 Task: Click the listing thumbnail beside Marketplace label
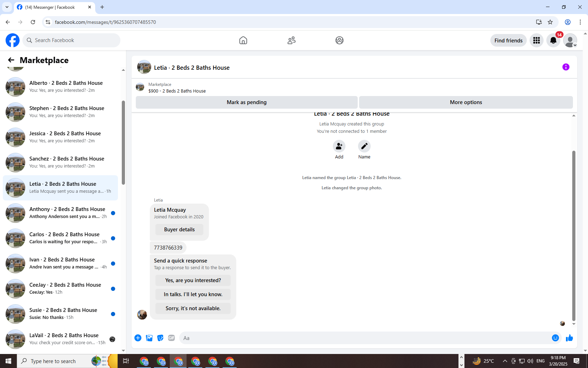[x=140, y=87]
